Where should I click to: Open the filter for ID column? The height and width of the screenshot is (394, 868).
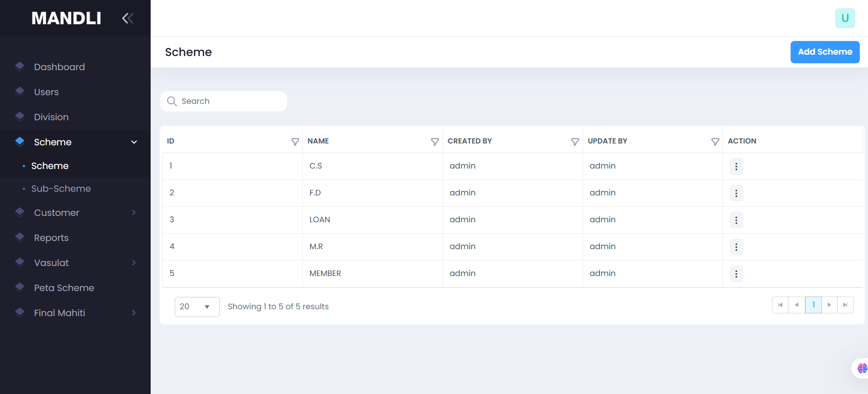tap(295, 142)
